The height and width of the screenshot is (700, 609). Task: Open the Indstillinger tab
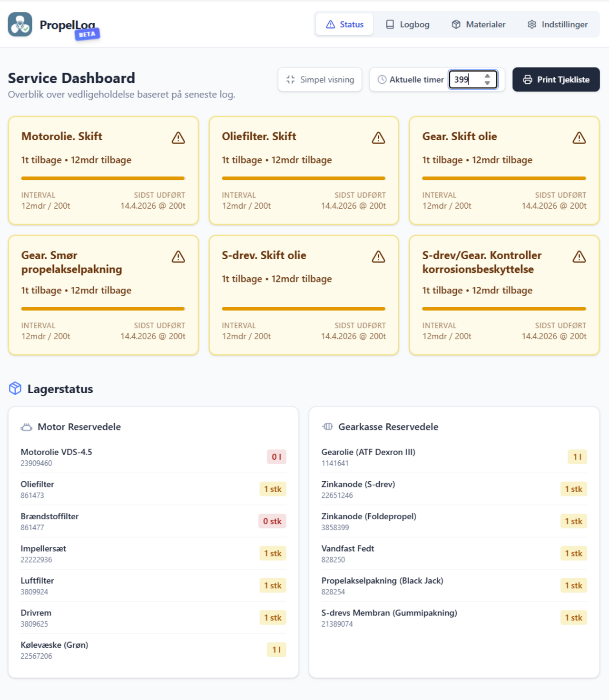pos(557,24)
